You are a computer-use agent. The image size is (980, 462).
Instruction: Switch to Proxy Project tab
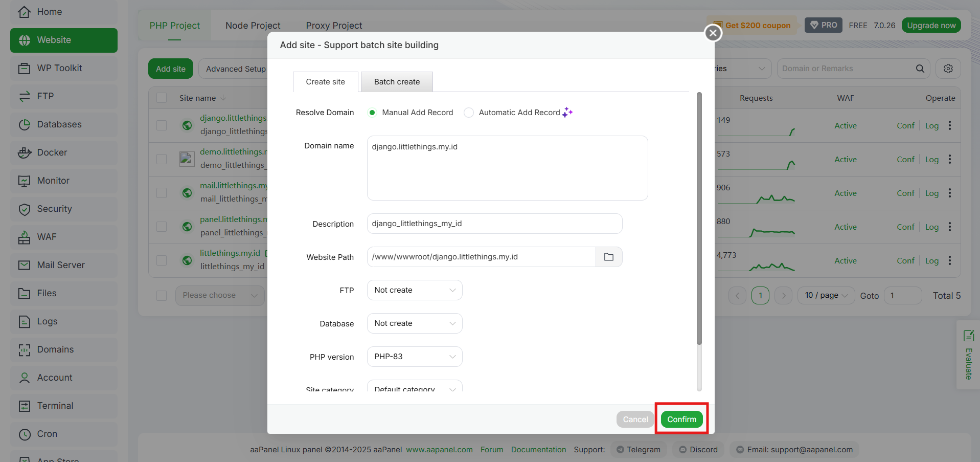(334, 26)
